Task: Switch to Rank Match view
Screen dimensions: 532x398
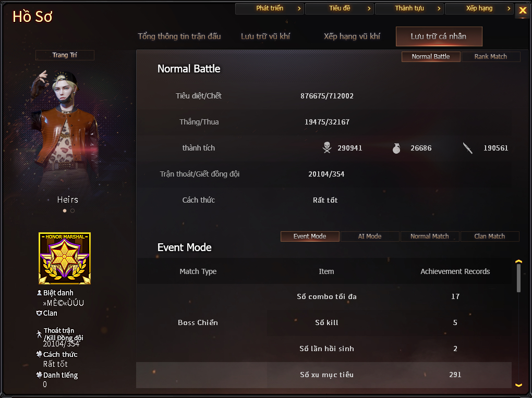Action: [491, 57]
